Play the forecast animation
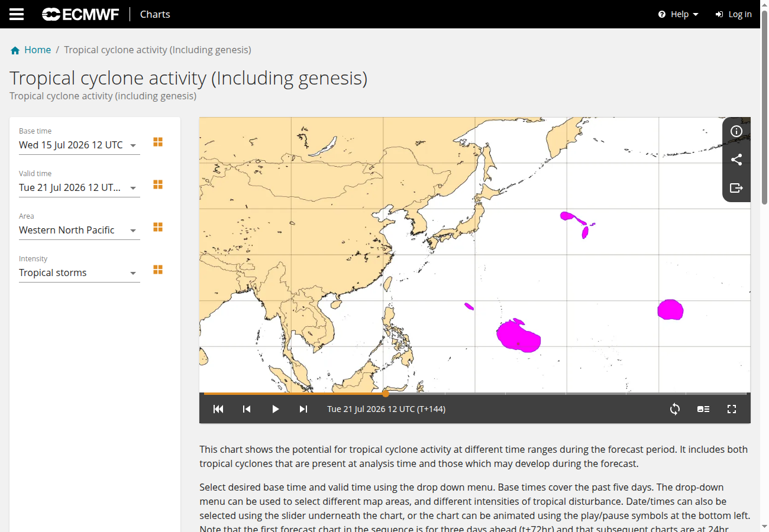Image resolution: width=769 pixels, height=532 pixels. (x=275, y=409)
